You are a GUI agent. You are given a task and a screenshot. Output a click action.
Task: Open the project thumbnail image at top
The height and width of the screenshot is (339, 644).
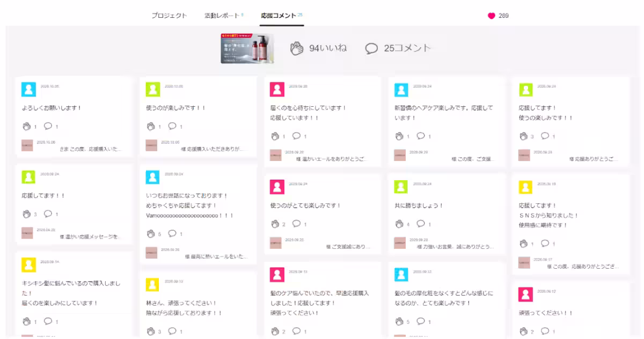pos(247,48)
